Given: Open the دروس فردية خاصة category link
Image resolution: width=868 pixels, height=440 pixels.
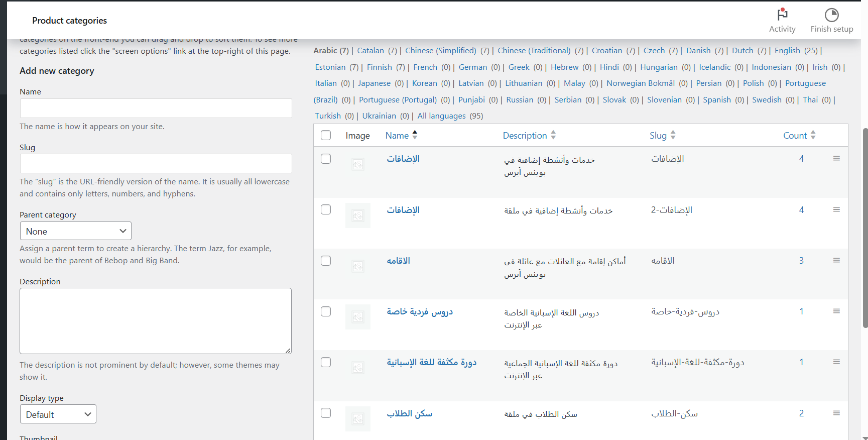Looking at the screenshot, I should [x=419, y=312].
